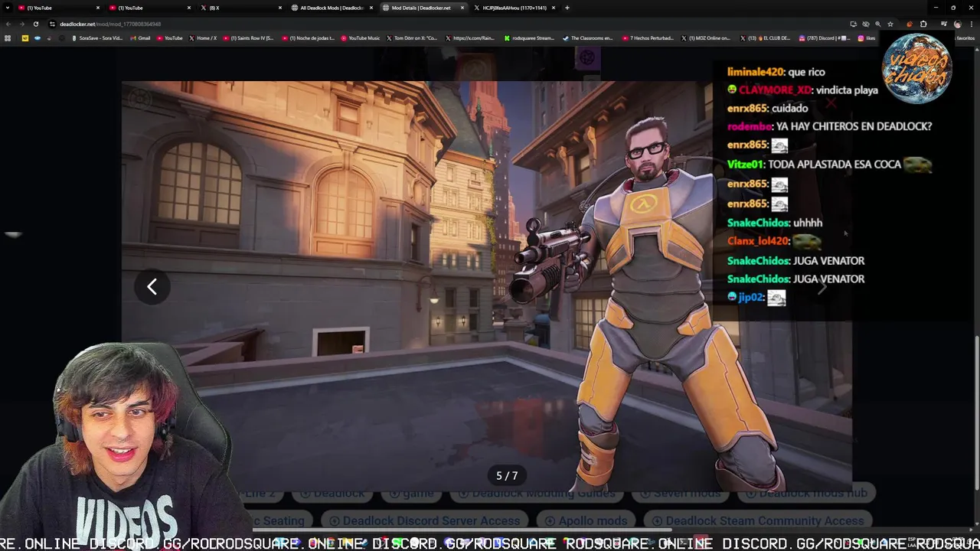The height and width of the screenshot is (551, 980).
Task: Select the Mod Details Deadlocker.net tab
Action: pos(423,8)
